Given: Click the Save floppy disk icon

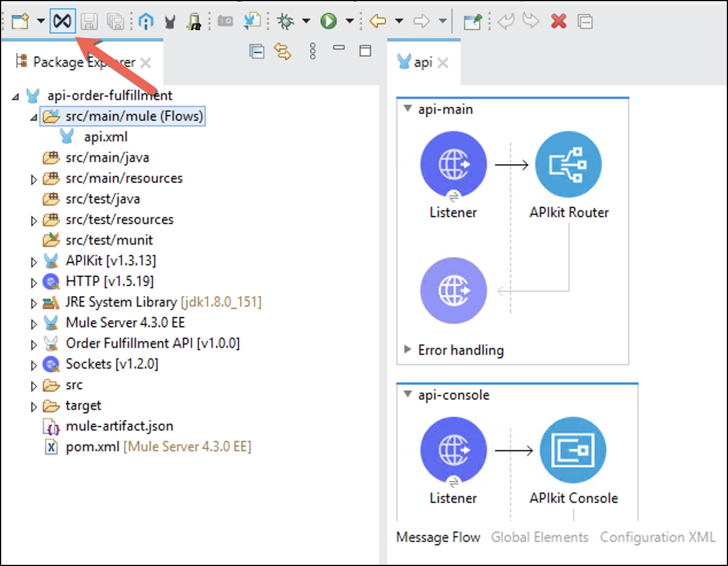Looking at the screenshot, I should click(89, 22).
